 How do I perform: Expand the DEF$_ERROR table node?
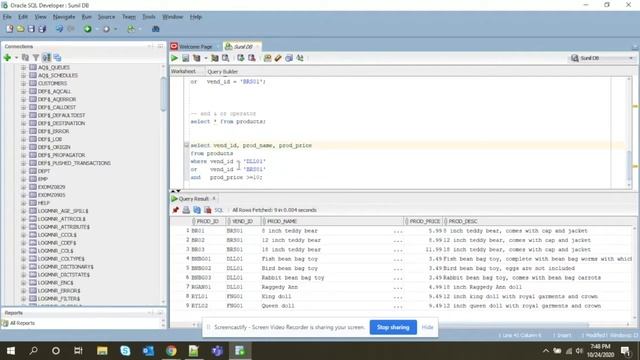coord(23,131)
